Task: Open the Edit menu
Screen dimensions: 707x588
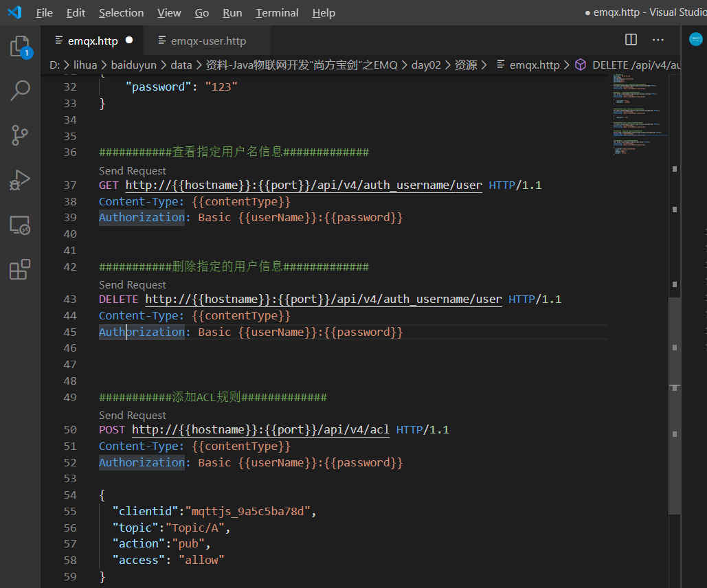Action: pyautogui.click(x=76, y=12)
